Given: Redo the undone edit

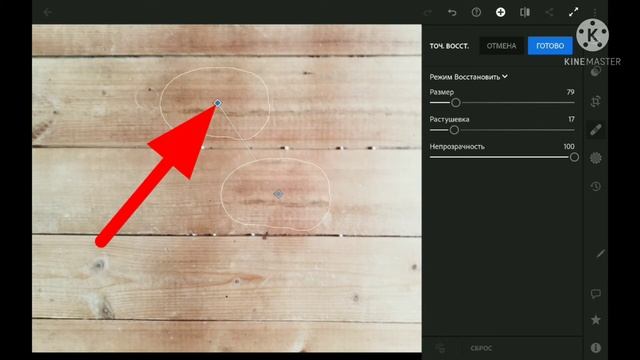Looking at the screenshot, I should (x=427, y=12).
